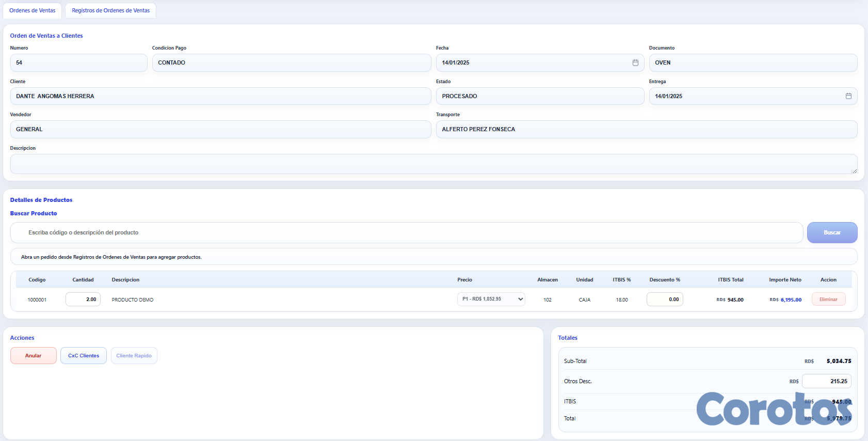
Task: Click the Cliente Rapido button
Action: tap(134, 356)
